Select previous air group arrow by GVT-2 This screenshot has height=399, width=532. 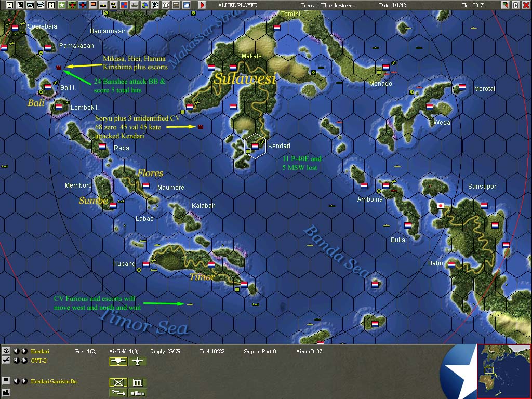point(16,361)
